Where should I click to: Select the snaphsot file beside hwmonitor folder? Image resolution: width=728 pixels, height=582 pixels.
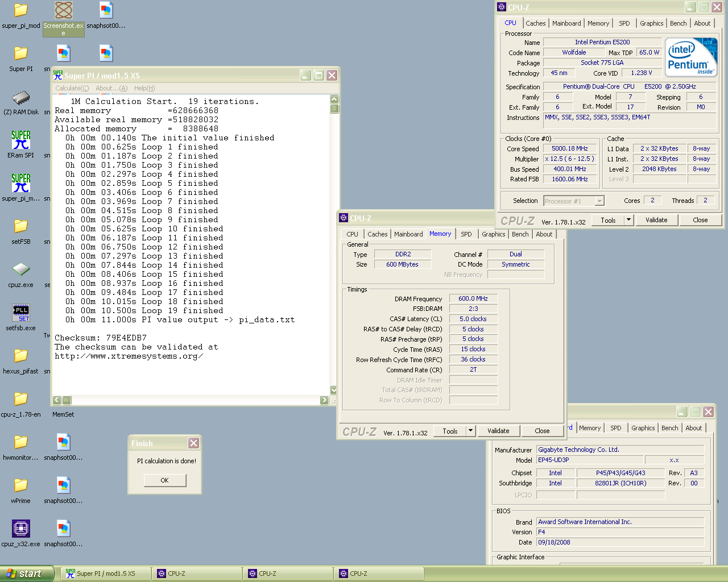(64, 442)
